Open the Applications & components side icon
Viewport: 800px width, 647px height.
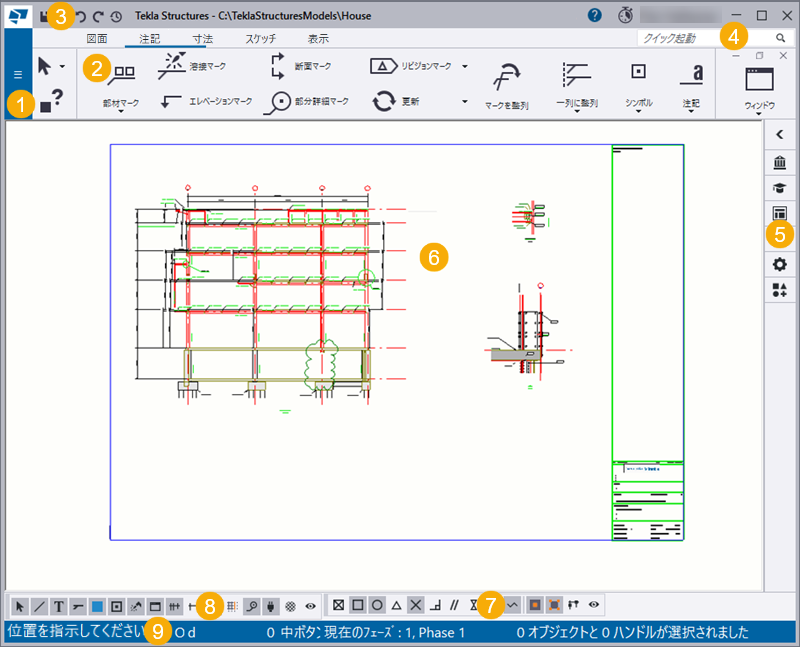tap(779, 290)
